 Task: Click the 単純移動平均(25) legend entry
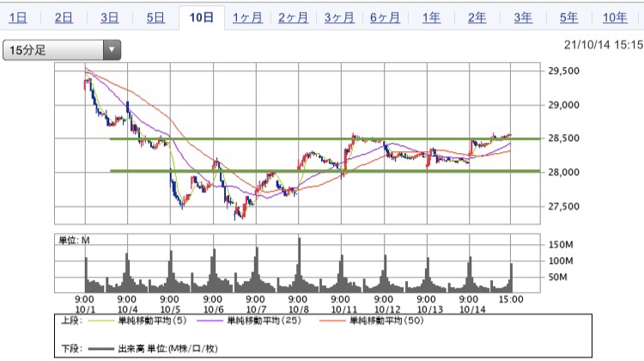point(264,321)
